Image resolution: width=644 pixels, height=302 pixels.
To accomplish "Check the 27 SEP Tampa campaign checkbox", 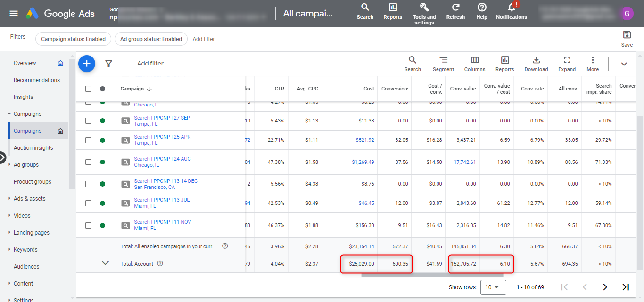I will pyautogui.click(x=88, y=121).
